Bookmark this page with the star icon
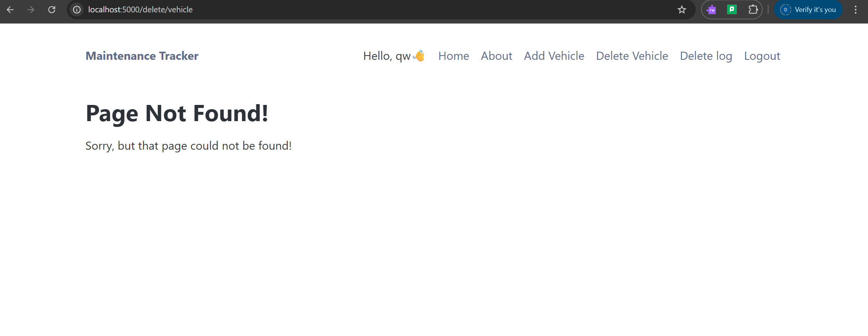Viewport: 868px width, 336px height. [682, 10]
